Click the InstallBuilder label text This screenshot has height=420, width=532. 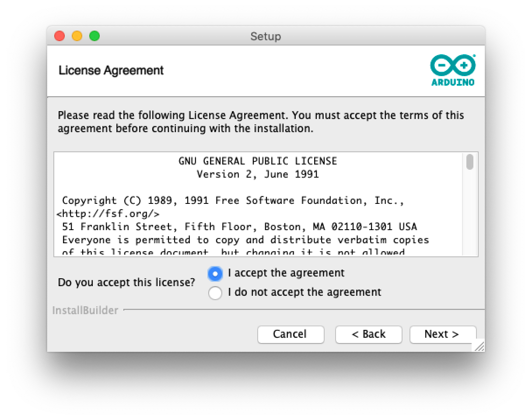pyautogui.click(x=85, y=311)
